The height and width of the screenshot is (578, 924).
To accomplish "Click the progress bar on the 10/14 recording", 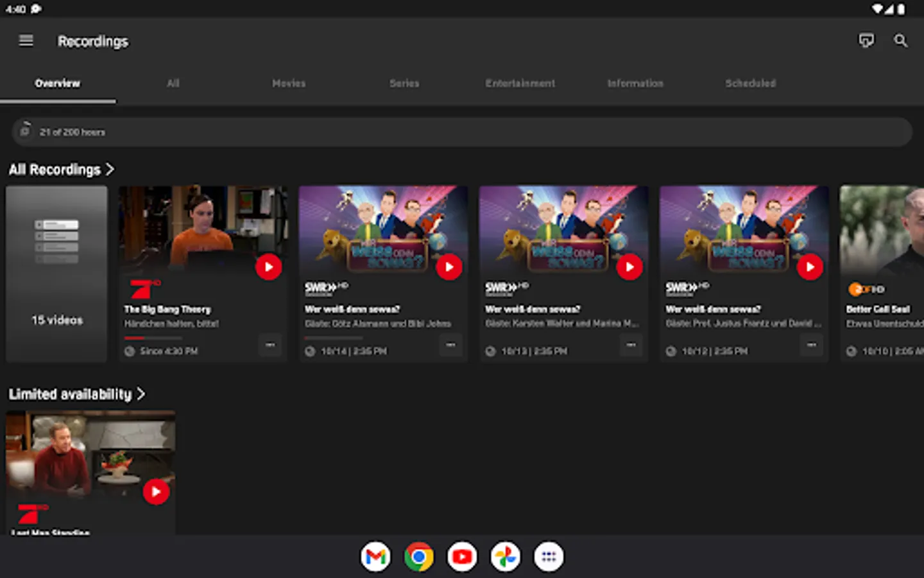I will pos(334,338).
